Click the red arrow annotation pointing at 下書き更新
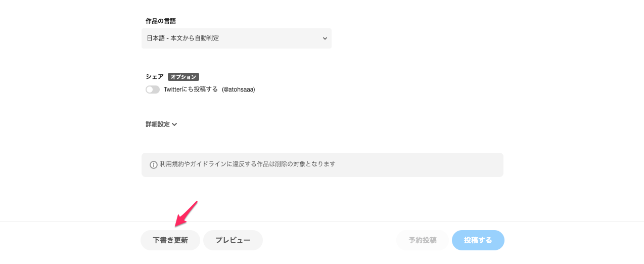Screen dimensions: 644x264 [x=186, y=214]
